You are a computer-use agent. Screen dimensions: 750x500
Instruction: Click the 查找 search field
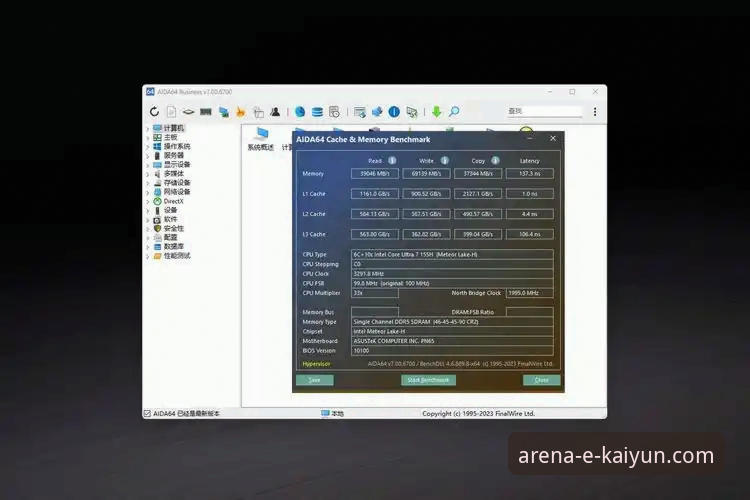[544, 111]
